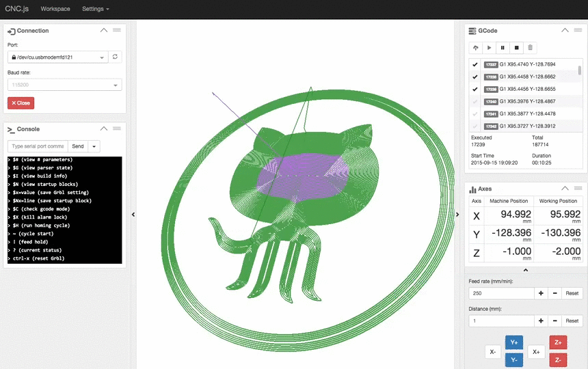This screenshot has height=369, width=588.
Task: Click the GCode trash delete icon
Action: tap(531, 48)
